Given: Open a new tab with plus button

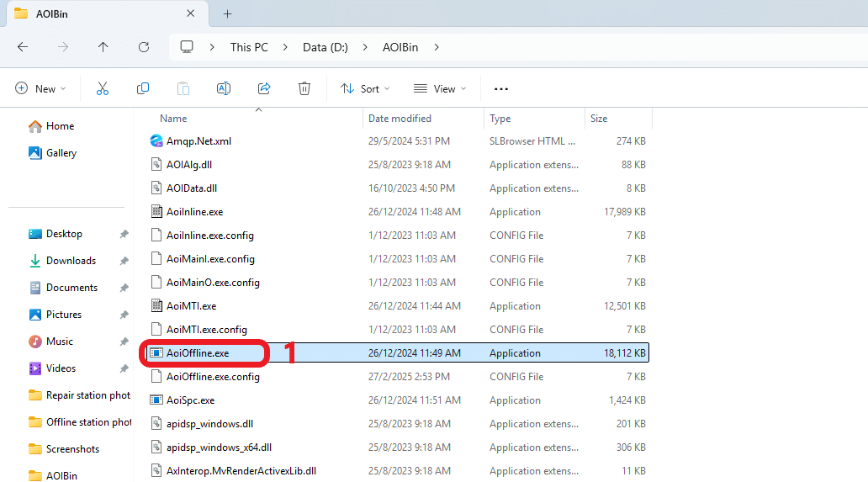Looking at the screenshot, I should (228, 13).
